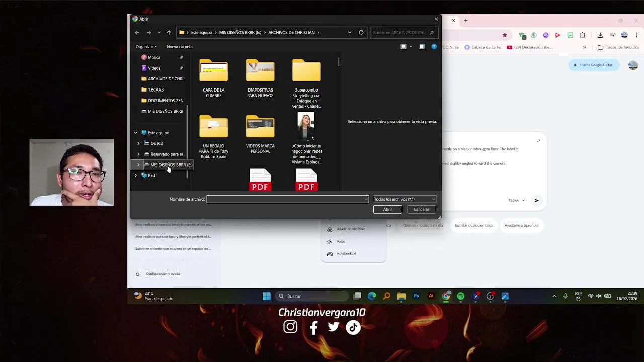Open a new Chrome tab with plus

(465, 21)
